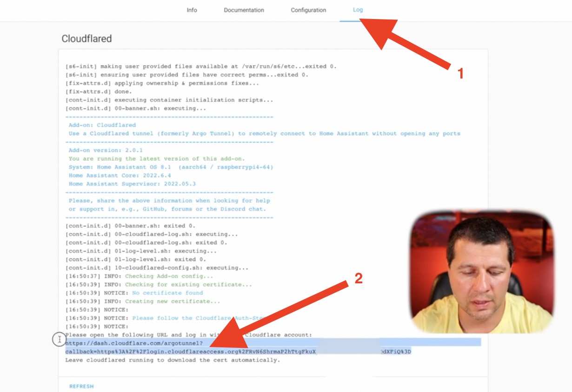Click 'Checking Add-on config...' log text

169,276
